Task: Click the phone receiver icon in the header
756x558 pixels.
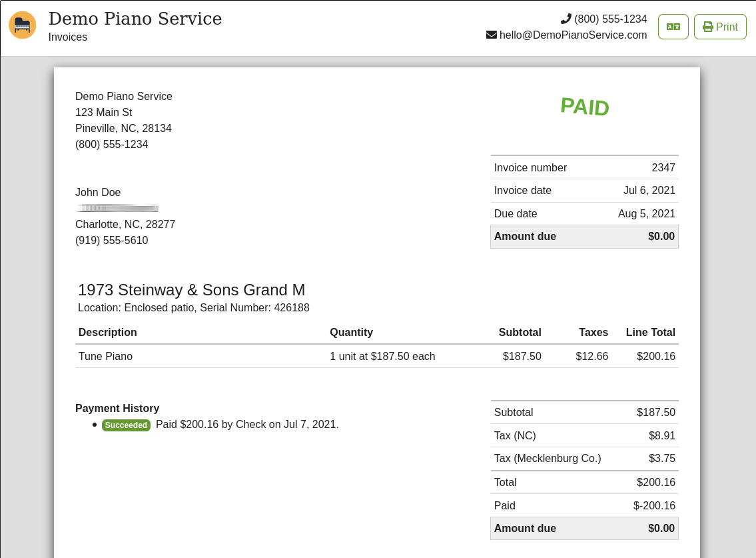Action: click(566, 18)
